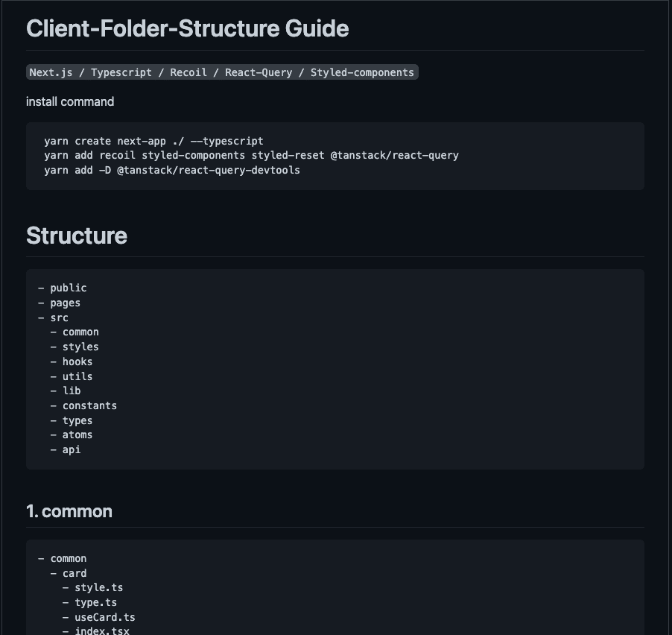Select the src folder entry in Structure
The width and height of the screenshot is (672, 635).
pyautogui.click(x=59, y=317)
